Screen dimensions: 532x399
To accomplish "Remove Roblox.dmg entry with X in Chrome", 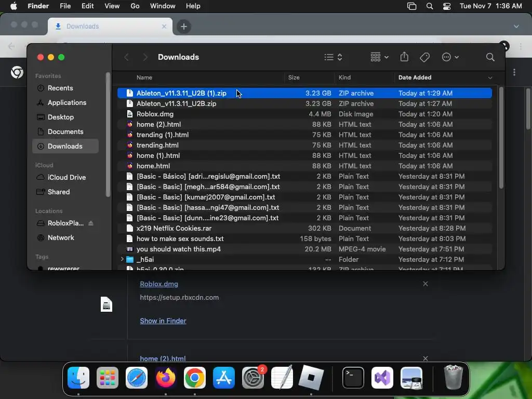I will (425, 284).
